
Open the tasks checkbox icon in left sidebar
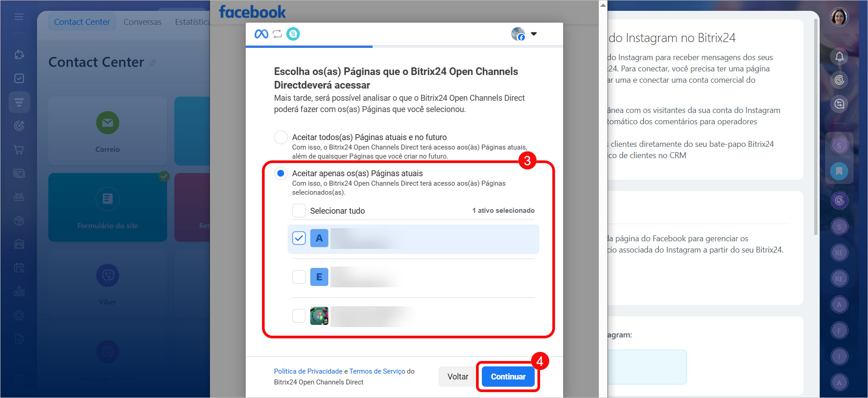[x=19, y=78]
